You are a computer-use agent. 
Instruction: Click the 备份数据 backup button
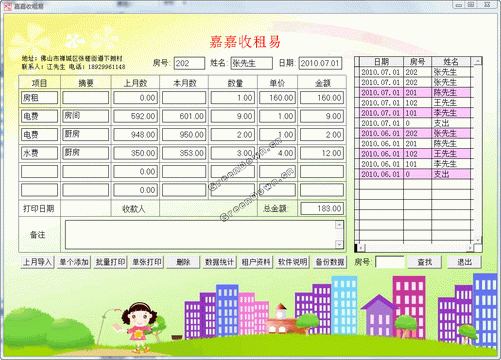pos(330,262)
